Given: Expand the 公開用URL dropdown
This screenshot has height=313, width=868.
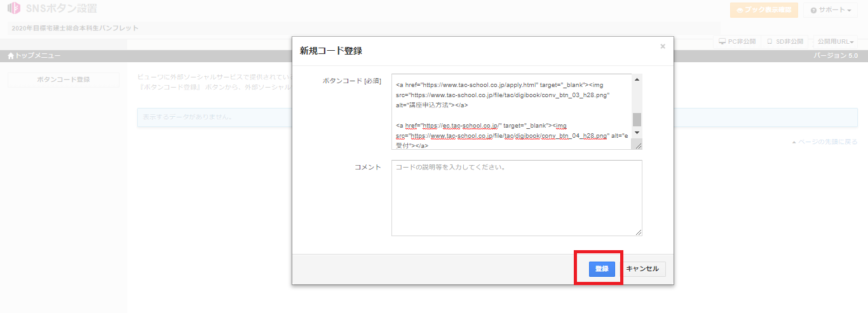Looking at the screenshot, I should [x=835, y=41].
